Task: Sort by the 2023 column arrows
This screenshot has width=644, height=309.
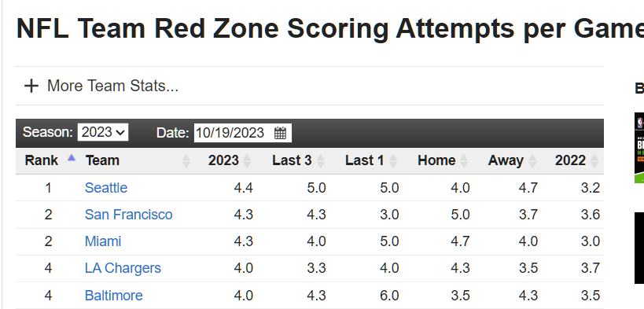Action: tap(247, 160)
